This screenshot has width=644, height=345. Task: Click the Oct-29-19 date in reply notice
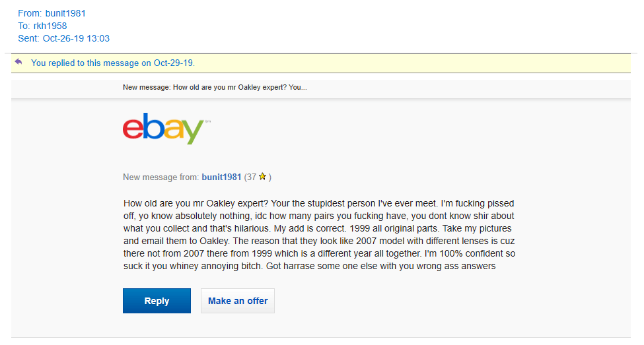pyautogui.click(x=173, y=63)
